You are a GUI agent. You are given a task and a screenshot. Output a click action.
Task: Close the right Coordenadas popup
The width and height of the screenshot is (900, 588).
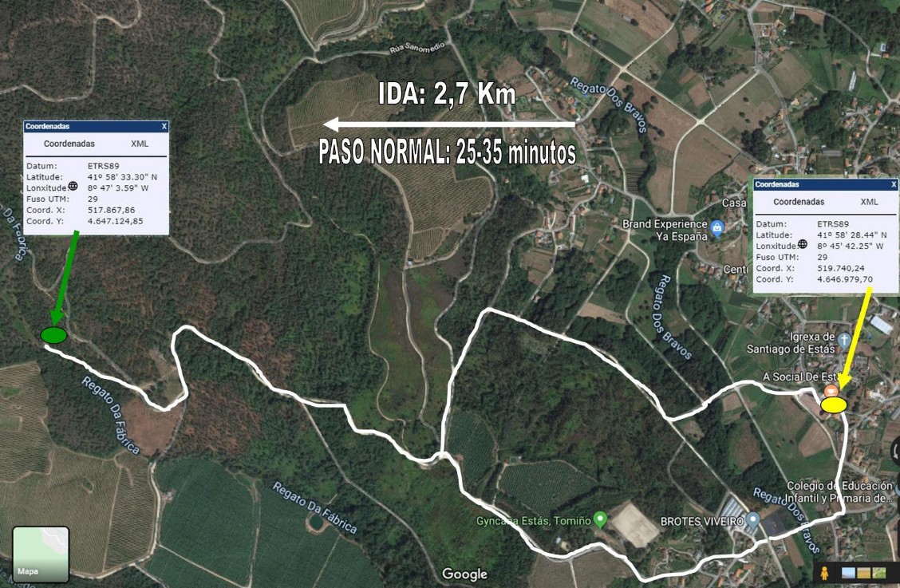(894, 184)
